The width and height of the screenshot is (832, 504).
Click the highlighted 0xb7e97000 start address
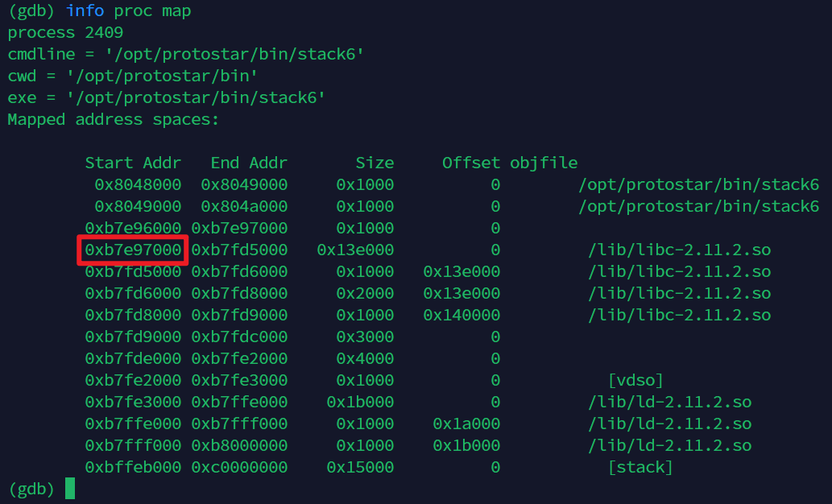[133, 250]
